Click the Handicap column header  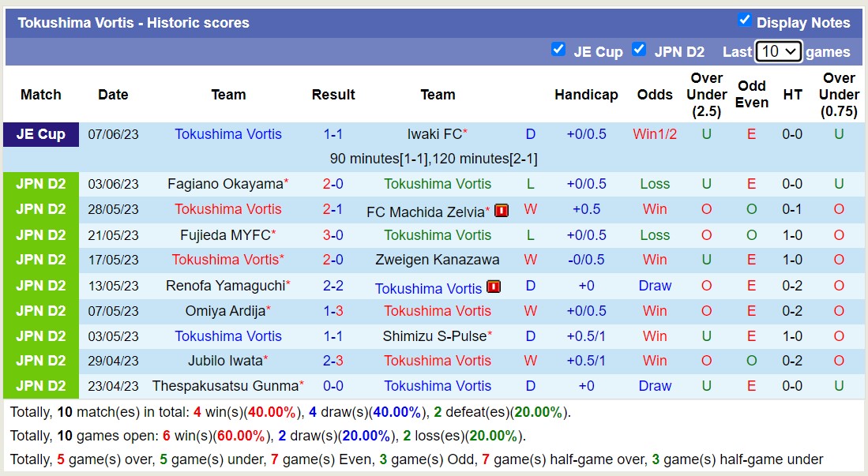click(x=586, y=94)
